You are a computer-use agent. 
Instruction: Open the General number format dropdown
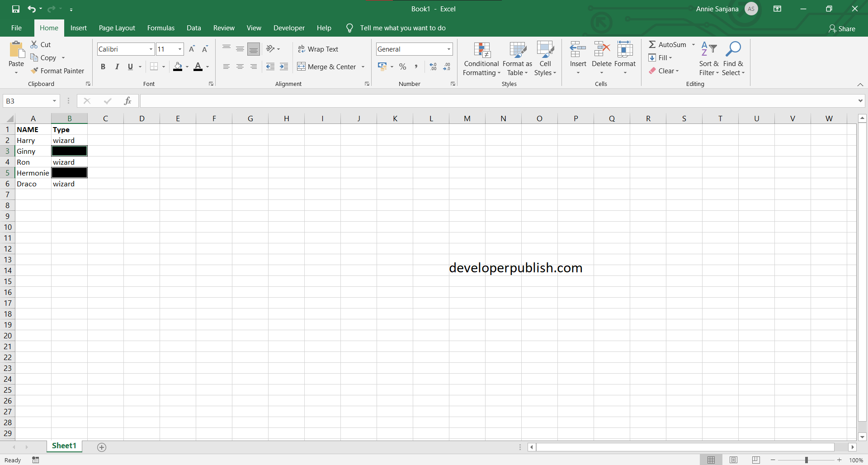tap(448, 49)
